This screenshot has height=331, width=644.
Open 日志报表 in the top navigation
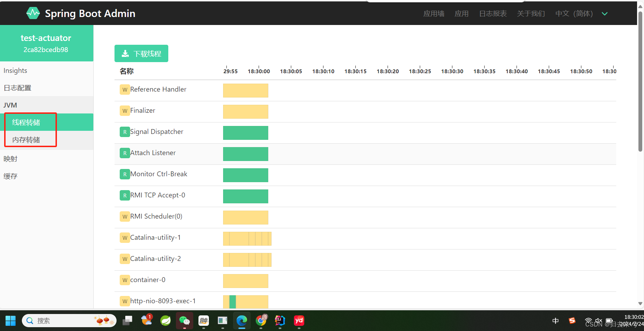493,14
